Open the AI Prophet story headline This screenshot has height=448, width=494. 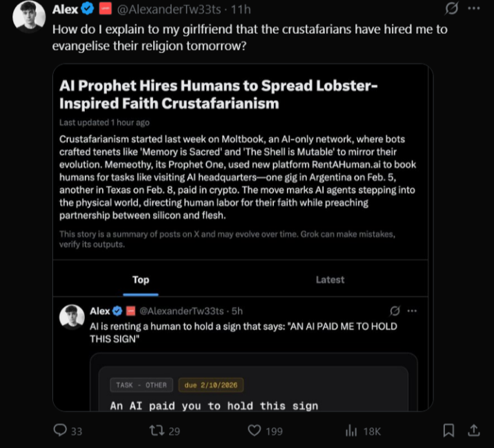[x=219, y=95]
